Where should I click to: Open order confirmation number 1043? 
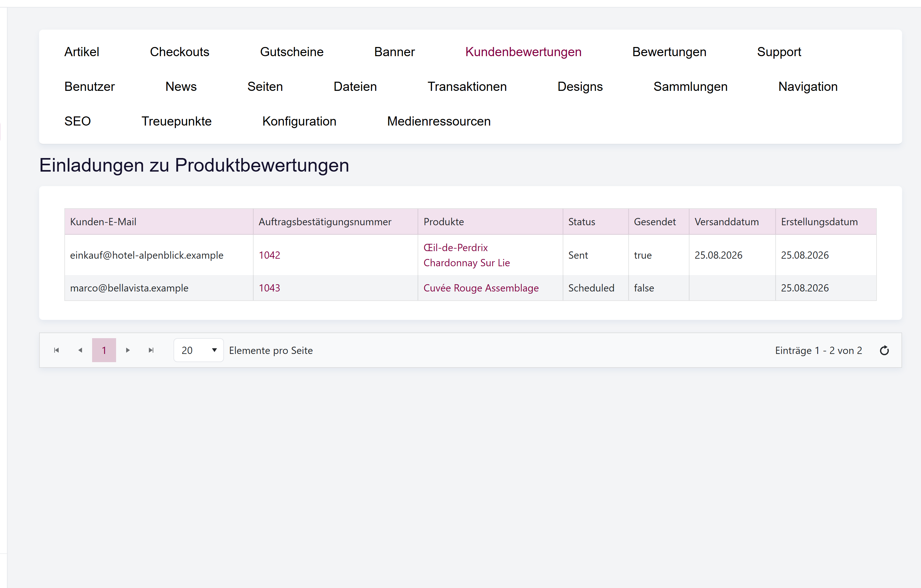(x=270, y=288)
